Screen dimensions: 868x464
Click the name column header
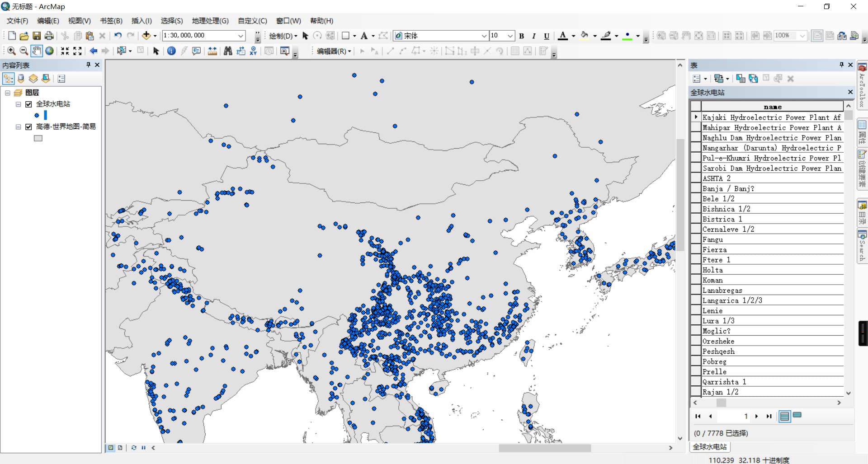point(772,107)
